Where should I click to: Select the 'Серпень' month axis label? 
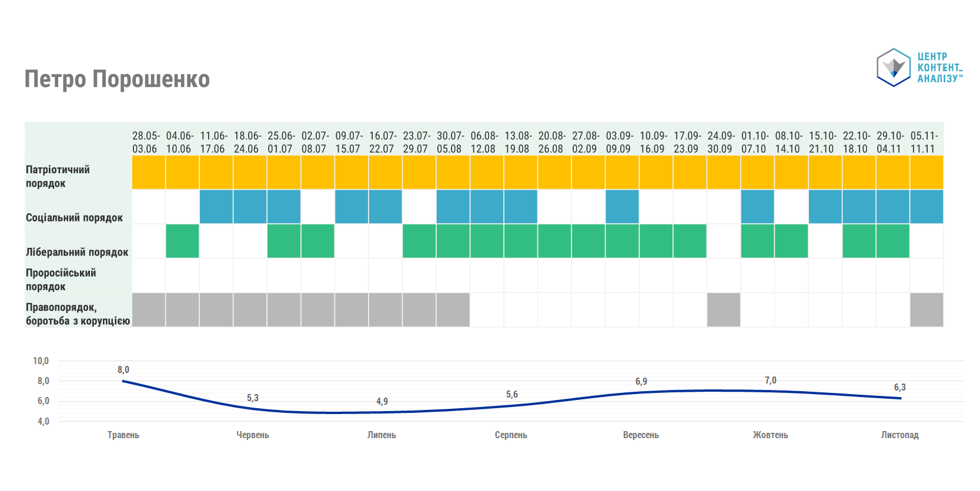click(511, 435)
